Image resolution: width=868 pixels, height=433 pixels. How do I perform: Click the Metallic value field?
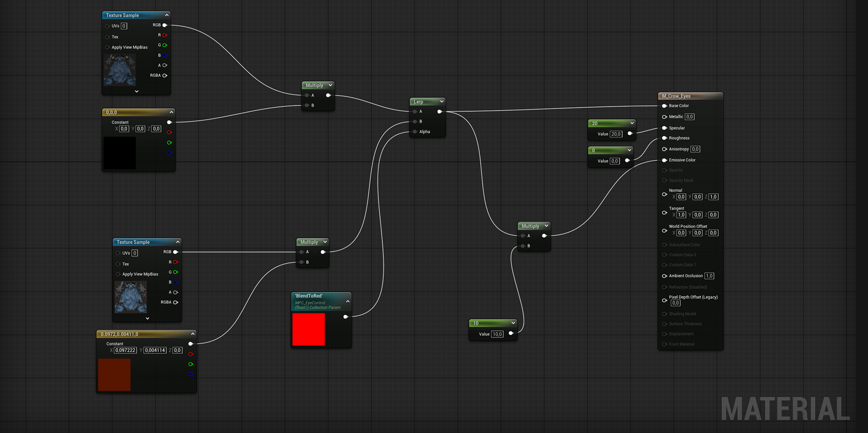point(689,117)
